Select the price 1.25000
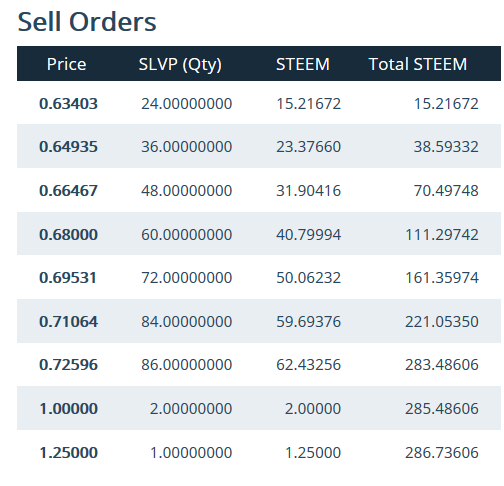Screen dimensions: 504x486 point(68,453)
